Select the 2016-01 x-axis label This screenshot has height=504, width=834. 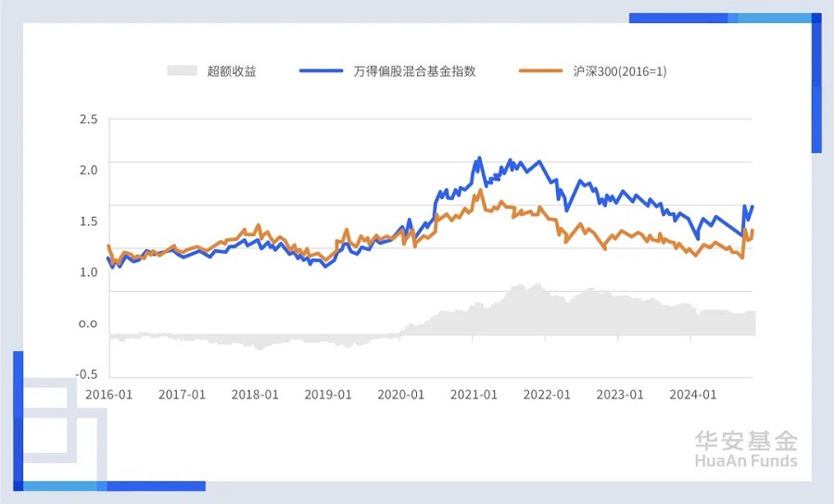[x=109, y=394]
